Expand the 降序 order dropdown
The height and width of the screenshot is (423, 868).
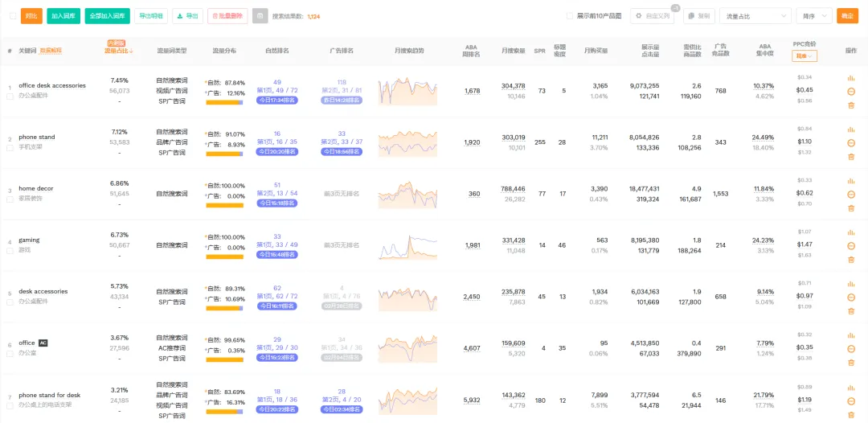click(814, 15)
